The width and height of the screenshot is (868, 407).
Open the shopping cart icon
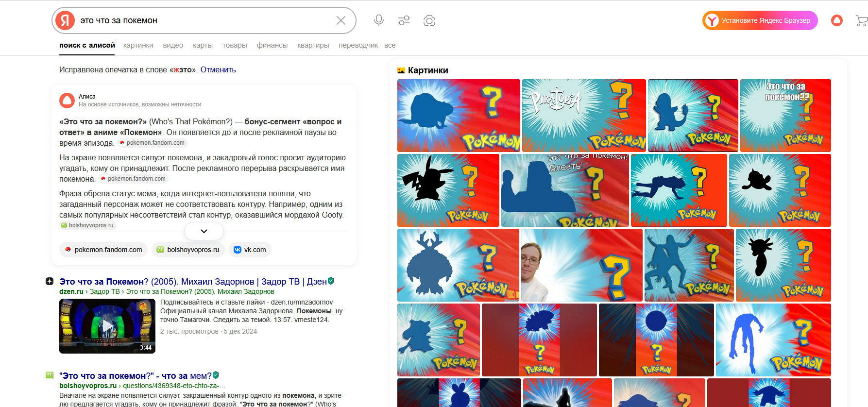pyautogui.click(x=862, y=20)
